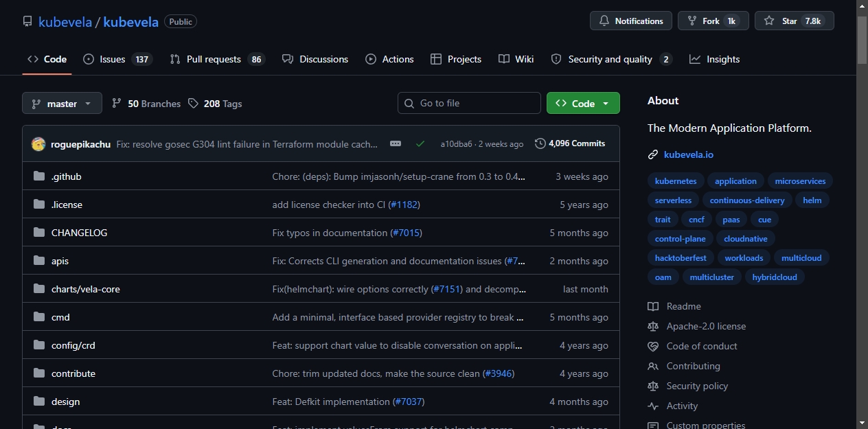The width and height of the screenshot is (868, 429).
Task: Select the helm topic tag
Action: pos(812,200)
